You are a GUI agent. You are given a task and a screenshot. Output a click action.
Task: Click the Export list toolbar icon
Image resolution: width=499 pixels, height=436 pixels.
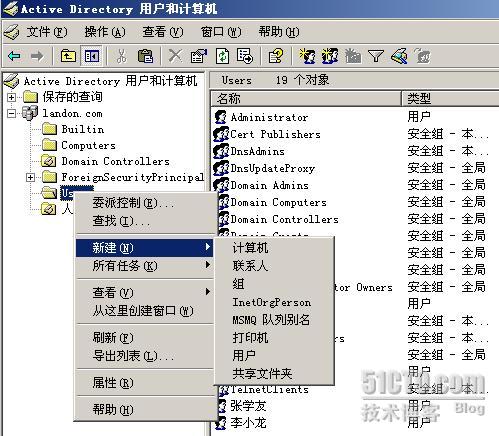coord(245,56)
